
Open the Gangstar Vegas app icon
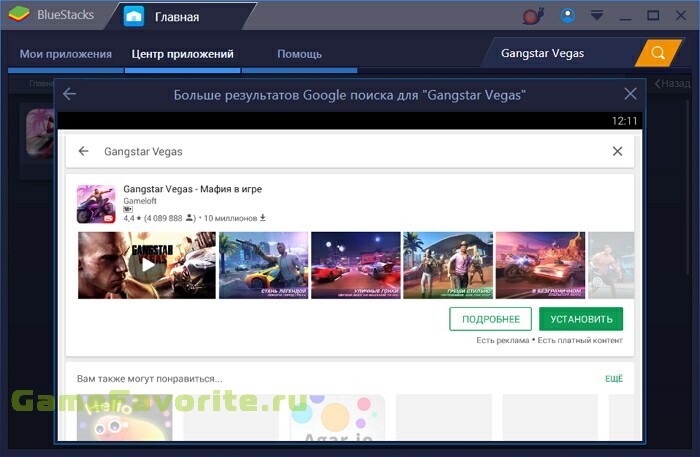coord(96,204)
